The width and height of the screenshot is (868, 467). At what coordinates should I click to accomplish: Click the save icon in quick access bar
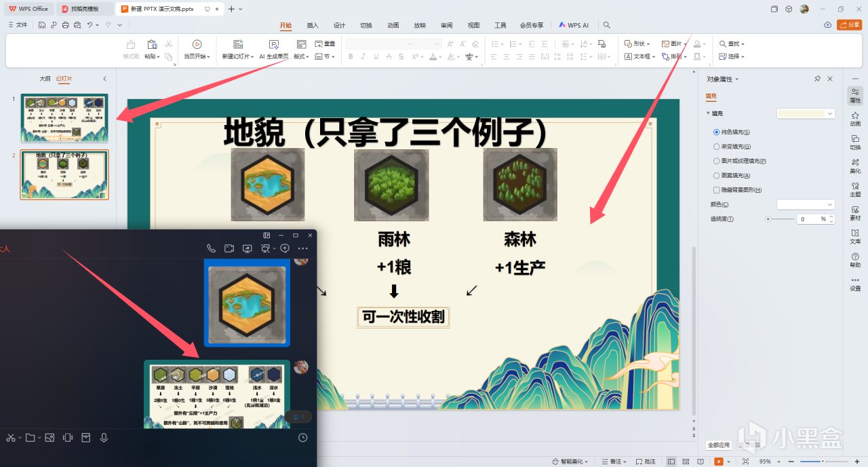(x=41, y=25)
